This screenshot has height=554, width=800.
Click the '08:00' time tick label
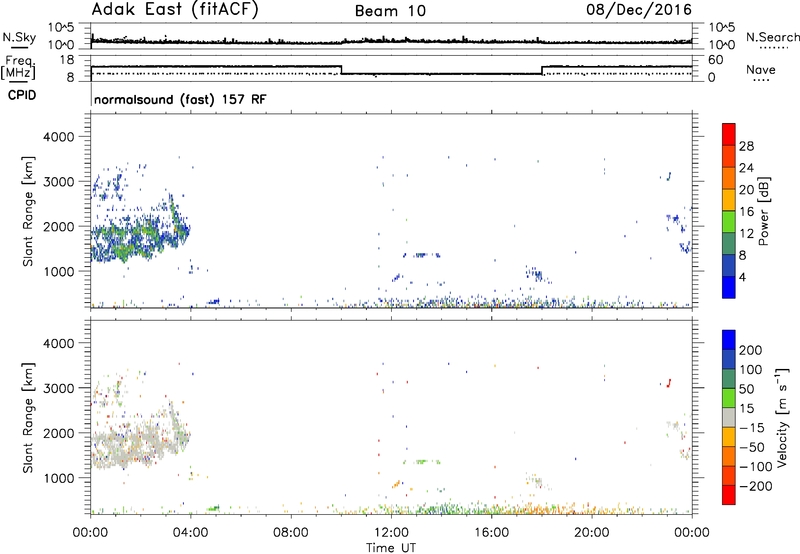(x=291, y=533)
